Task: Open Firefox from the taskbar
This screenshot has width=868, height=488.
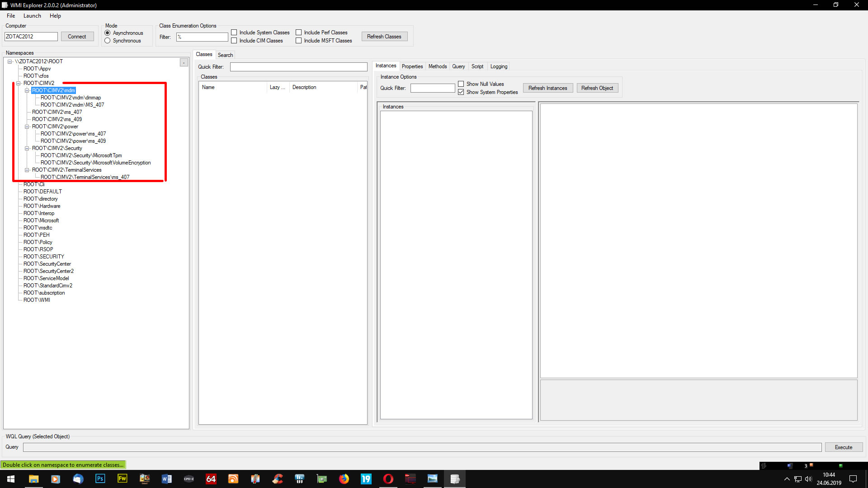Action: [344, 479]
